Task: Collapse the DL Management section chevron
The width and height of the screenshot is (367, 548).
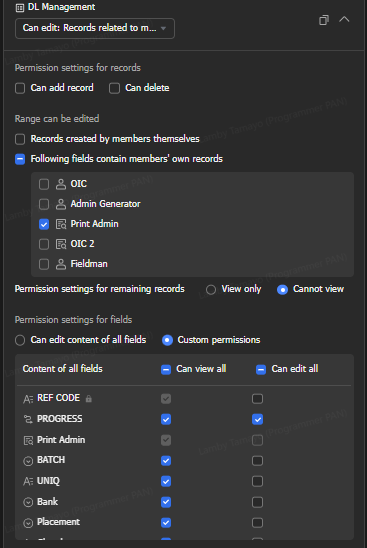Action: tap(344, 19)
